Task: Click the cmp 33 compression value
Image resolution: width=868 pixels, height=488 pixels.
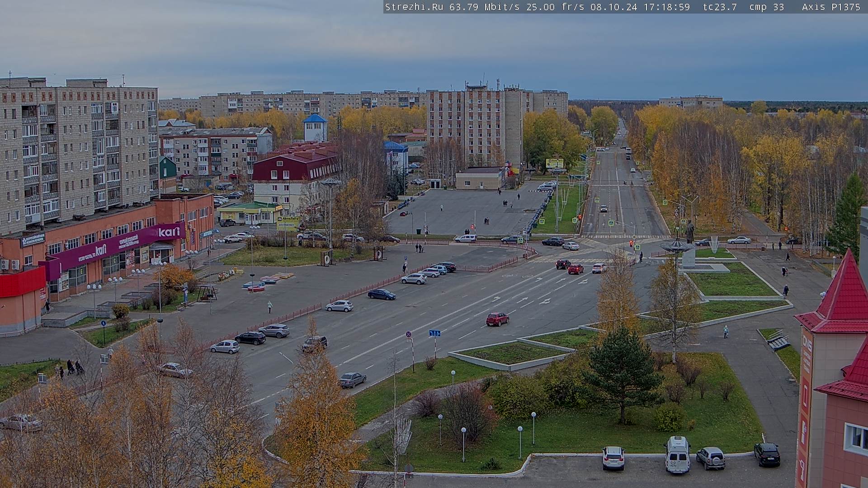Action: 766,7
